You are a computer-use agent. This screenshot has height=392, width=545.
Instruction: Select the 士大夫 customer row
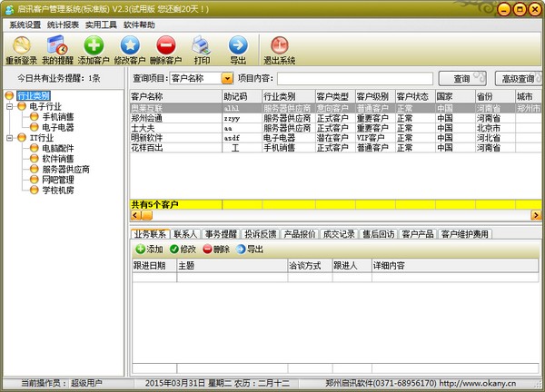tap(335, 128)
